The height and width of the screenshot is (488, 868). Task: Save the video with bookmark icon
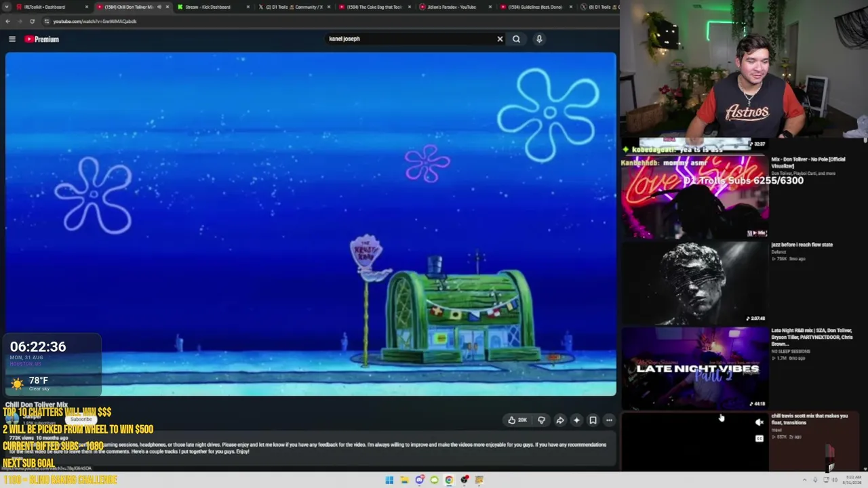[593, 420]
